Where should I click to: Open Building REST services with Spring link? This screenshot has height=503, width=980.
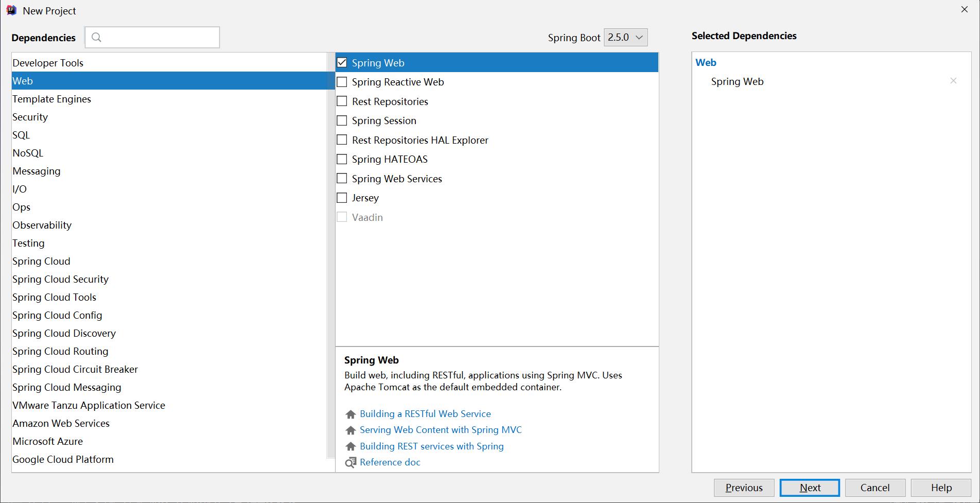tap(431, 446)
